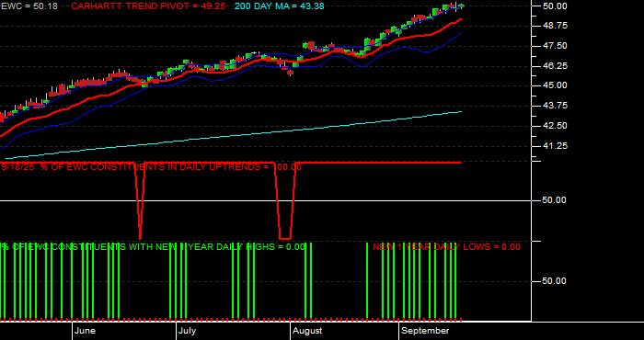Click the 42.50 price axis label
Screen dimensions: 644x340
pos(555,126)
